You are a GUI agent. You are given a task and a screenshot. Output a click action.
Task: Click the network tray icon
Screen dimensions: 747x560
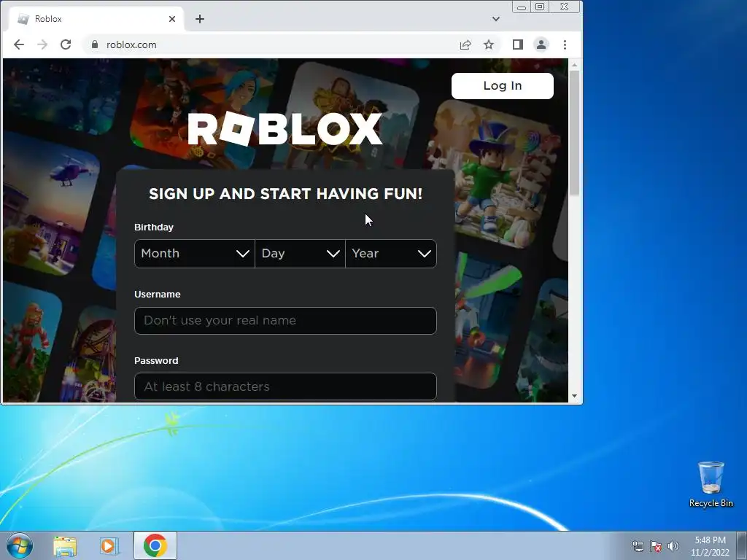pyautogui.click(x=638, y=547)
